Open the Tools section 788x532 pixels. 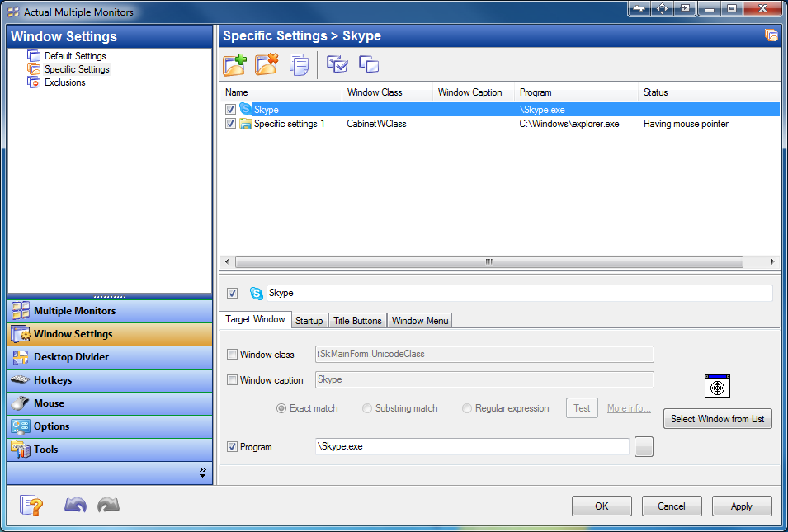110,450
